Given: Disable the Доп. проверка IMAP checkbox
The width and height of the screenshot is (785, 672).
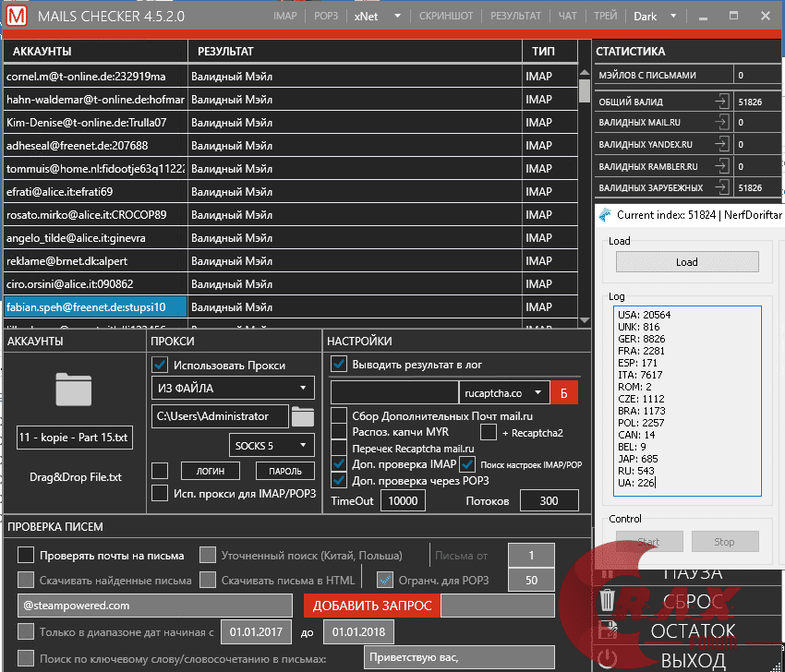Looking at the screenshot, I should click(338, 462).
